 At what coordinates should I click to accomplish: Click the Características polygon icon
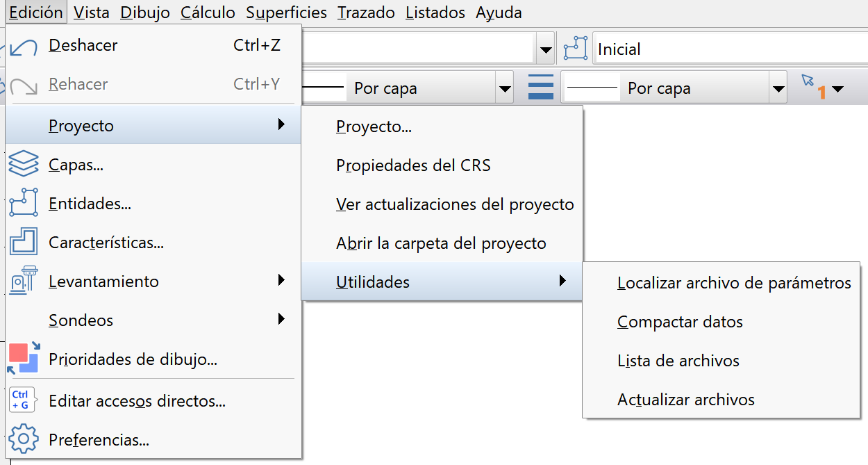coord(23,242)
